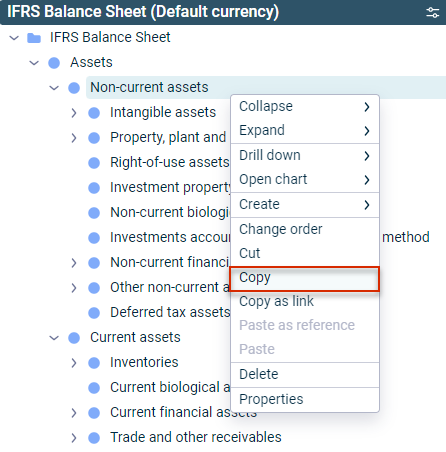Select the Investments accounted row
The width and height of the screenshot is (446, 452).
[170, 238]
